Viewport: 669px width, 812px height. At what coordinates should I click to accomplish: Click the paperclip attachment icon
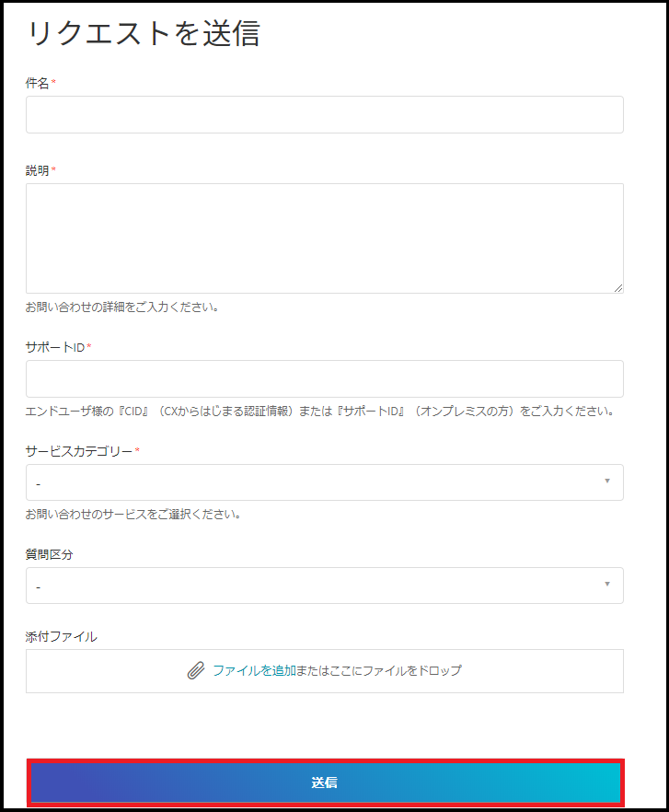(195, 671)
